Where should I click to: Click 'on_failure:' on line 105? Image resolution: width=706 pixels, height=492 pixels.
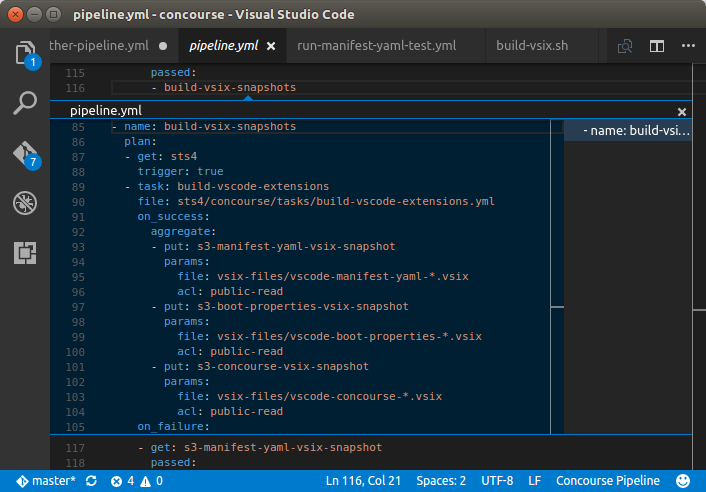coord(173,426)
